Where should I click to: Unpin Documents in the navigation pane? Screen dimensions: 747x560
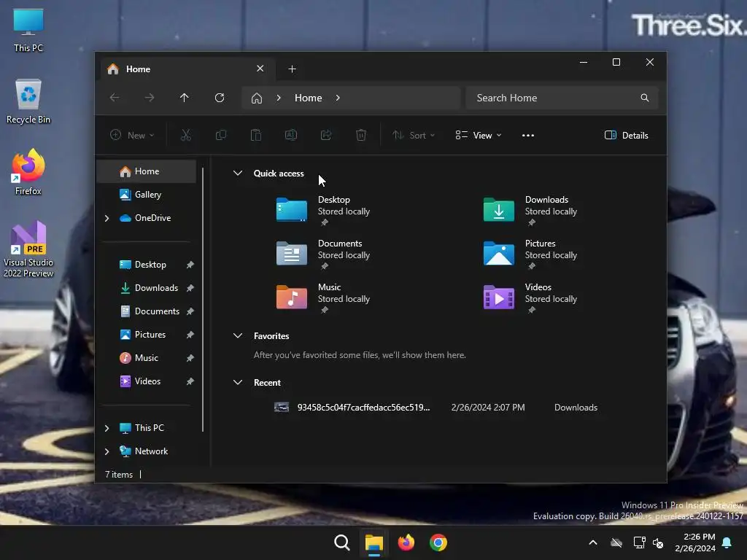click(x=190, y=311)
